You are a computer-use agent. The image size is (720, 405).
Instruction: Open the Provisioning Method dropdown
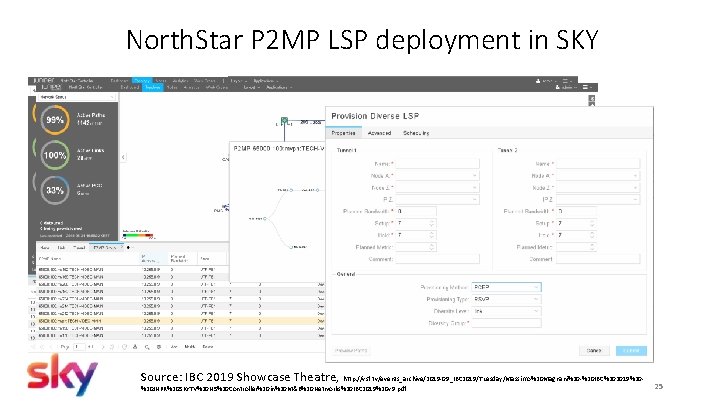[506, 287]
